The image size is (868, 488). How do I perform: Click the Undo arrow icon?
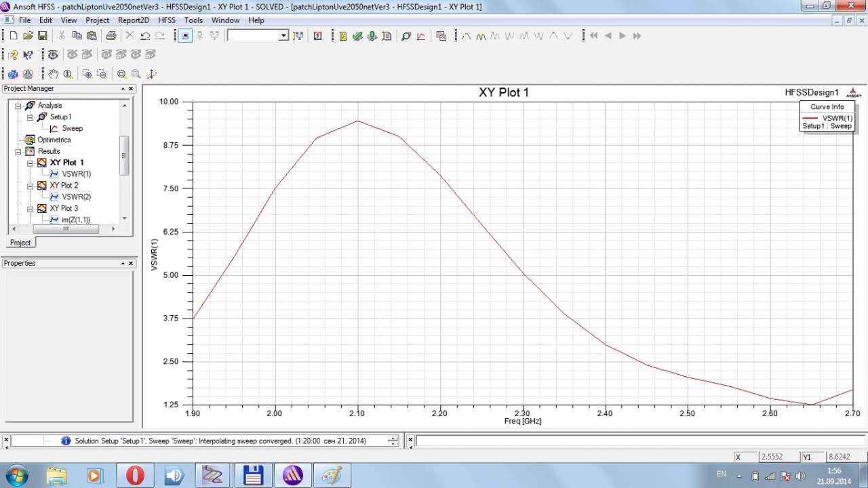click(145, 36)
